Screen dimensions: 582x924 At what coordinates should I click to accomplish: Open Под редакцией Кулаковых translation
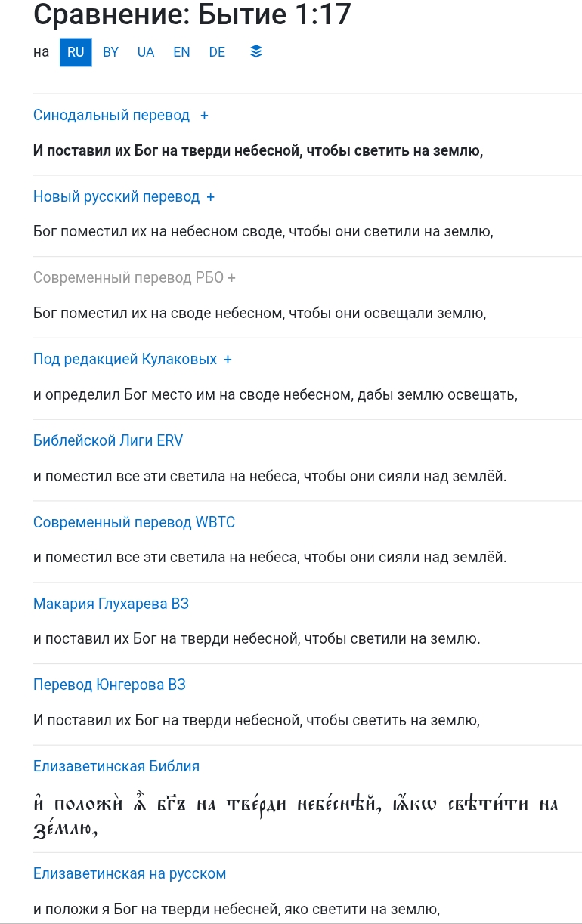point(125,360)
